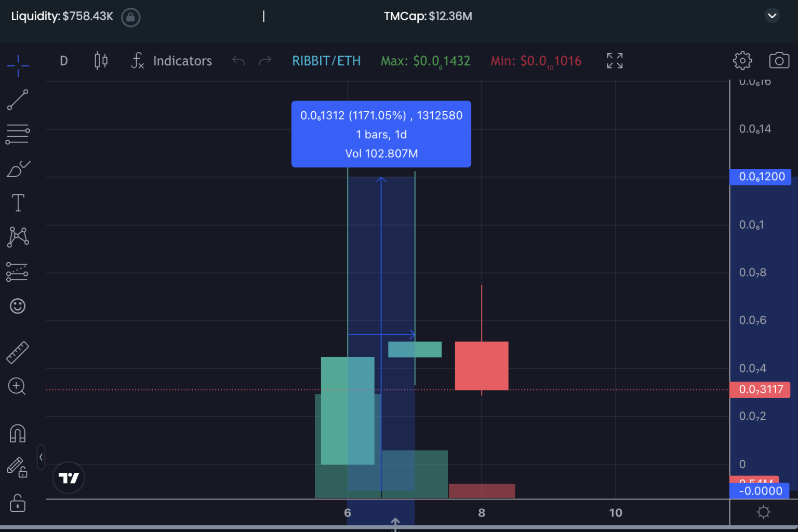Click the TradingView logo
Image resolution: width=798 pixels, height=532 pixels.
[x=69, y=477]
